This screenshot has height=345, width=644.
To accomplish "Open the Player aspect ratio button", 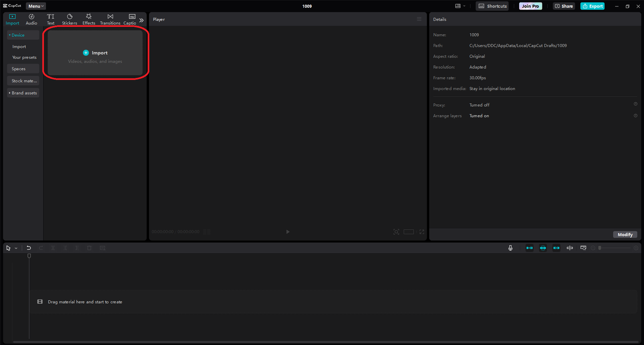I will coord(409,232).
